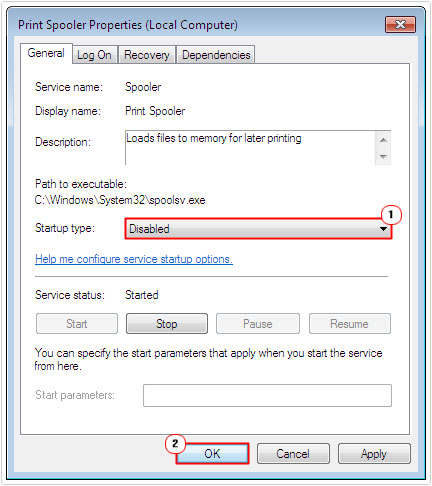432x486 pixels.
Task: Click the description scroll up arrow
Action: (x=383, y=140)
